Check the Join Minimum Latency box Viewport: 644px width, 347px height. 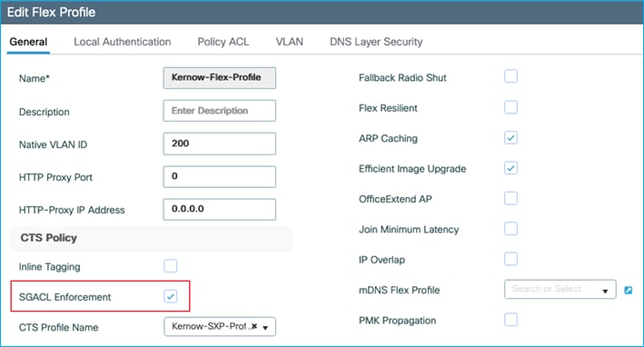[x=510, y=229]
